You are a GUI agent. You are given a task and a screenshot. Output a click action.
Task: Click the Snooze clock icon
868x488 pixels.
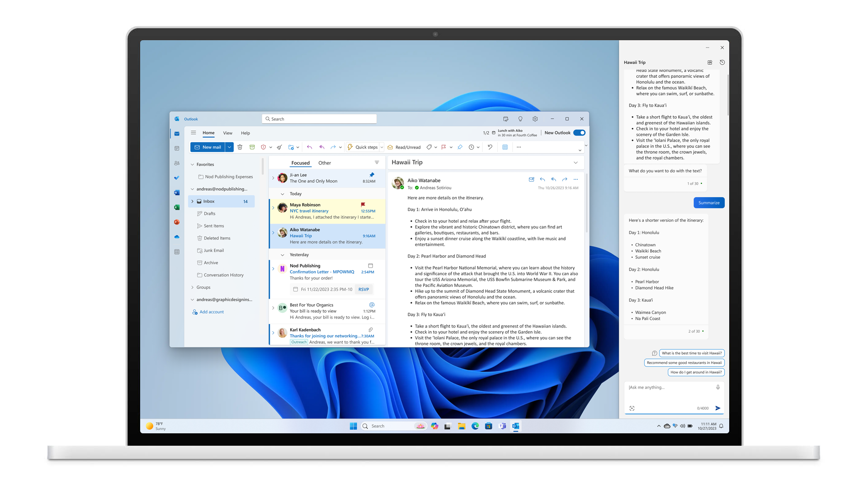(472, 147)
